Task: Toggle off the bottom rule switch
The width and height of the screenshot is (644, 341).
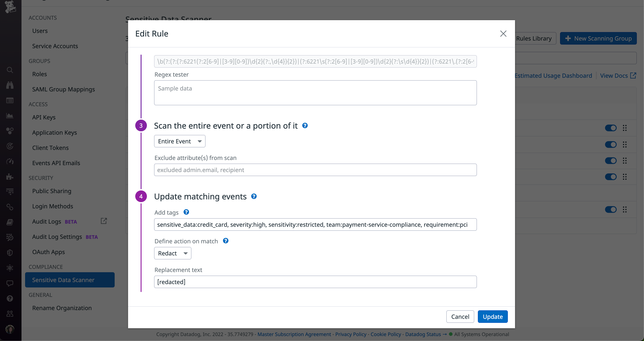Action: (611, 209)
